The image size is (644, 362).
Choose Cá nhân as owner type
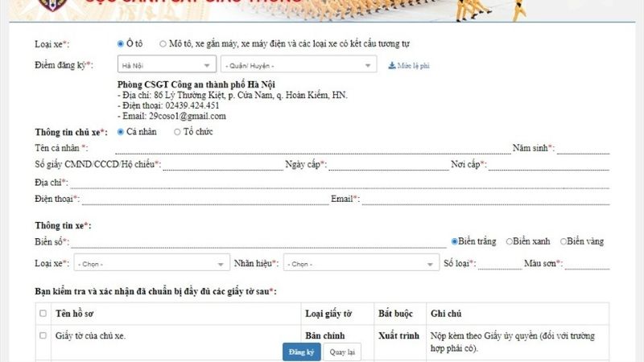coord(121,132)
